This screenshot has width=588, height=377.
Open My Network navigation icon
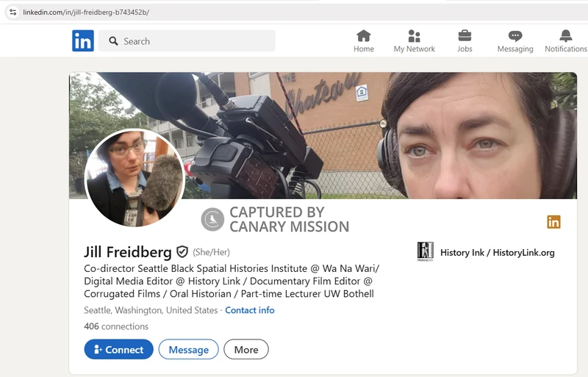coord(414,36)
